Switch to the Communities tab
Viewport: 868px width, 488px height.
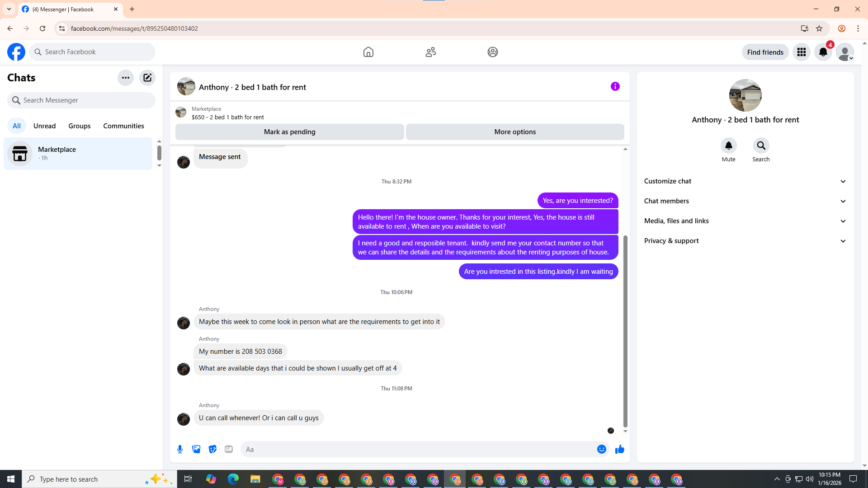(123, 126)
